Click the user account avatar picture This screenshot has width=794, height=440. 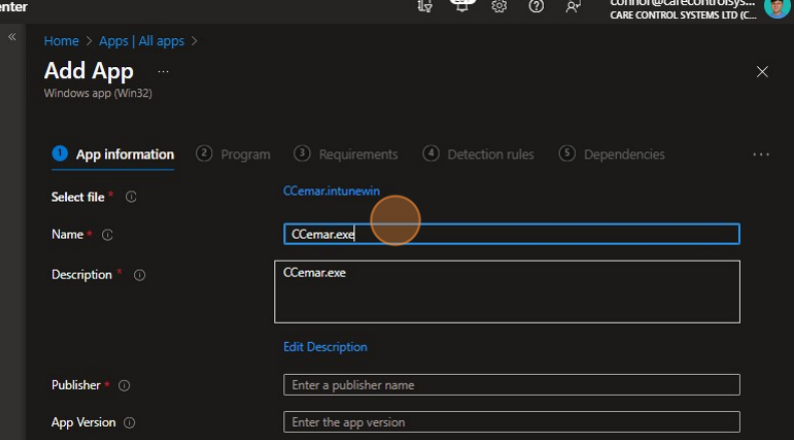776,8
